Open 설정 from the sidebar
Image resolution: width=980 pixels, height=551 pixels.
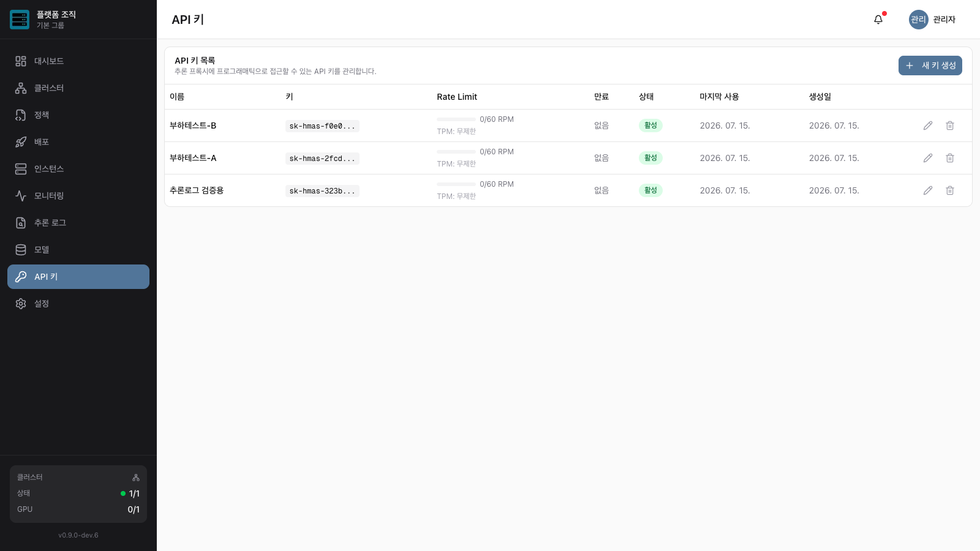point(78,304)
